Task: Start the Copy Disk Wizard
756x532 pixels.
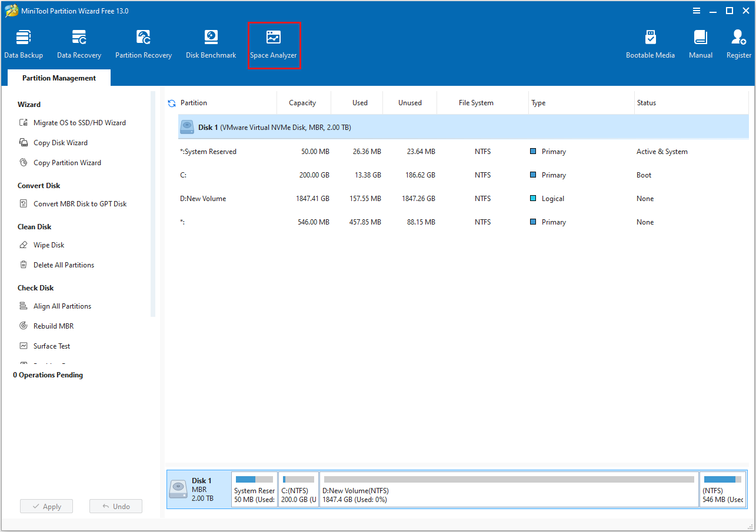Action: [61, 143]
